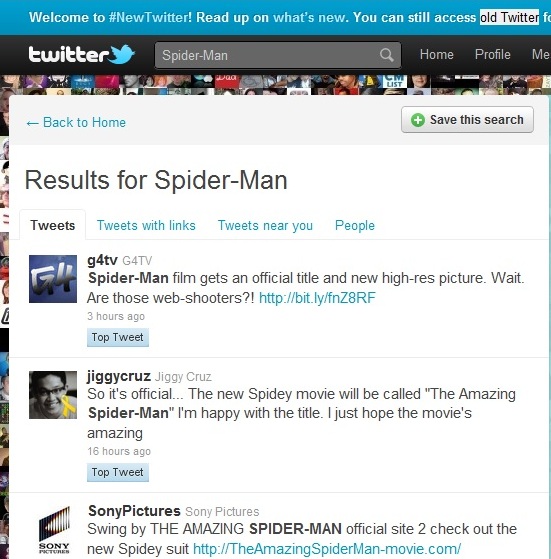Click Back to Home link
551x559 pixels.
(x=76, y=123)
